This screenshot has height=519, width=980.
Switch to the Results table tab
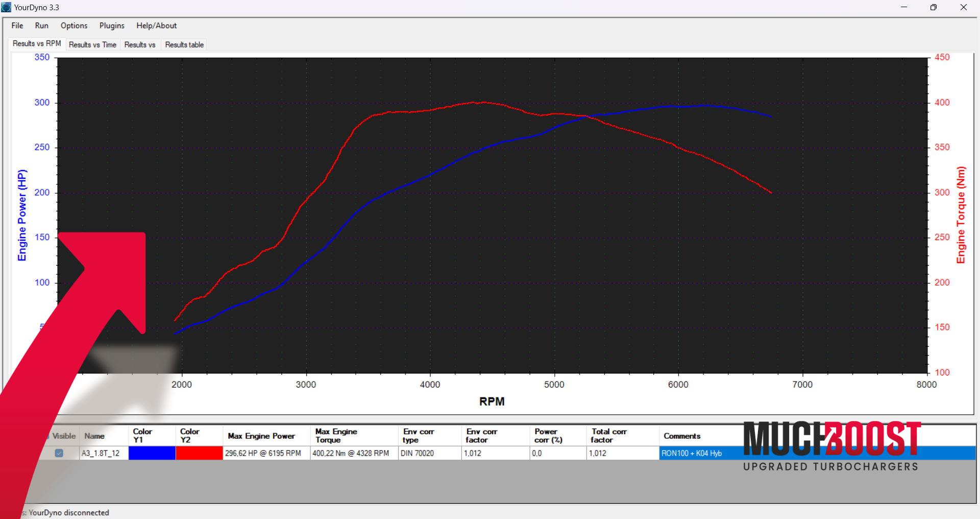click(x=184, y=45)
